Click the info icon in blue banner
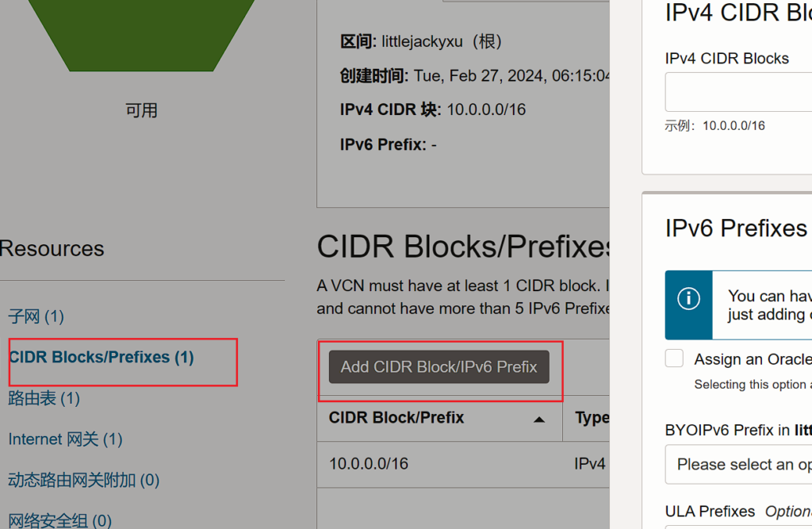The height and width of the screenshot is (529, 812). point(688,298)
